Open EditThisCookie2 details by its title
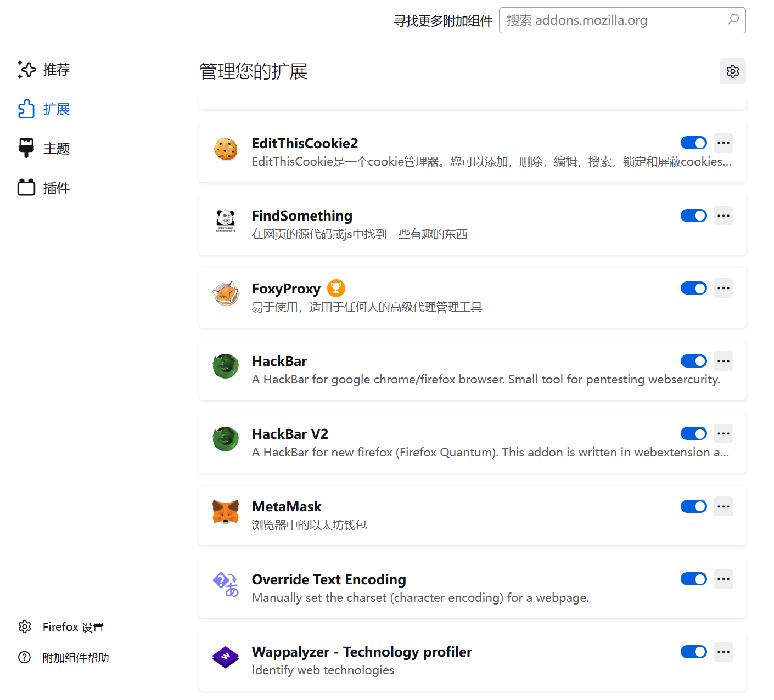 [x=305, y=143]
